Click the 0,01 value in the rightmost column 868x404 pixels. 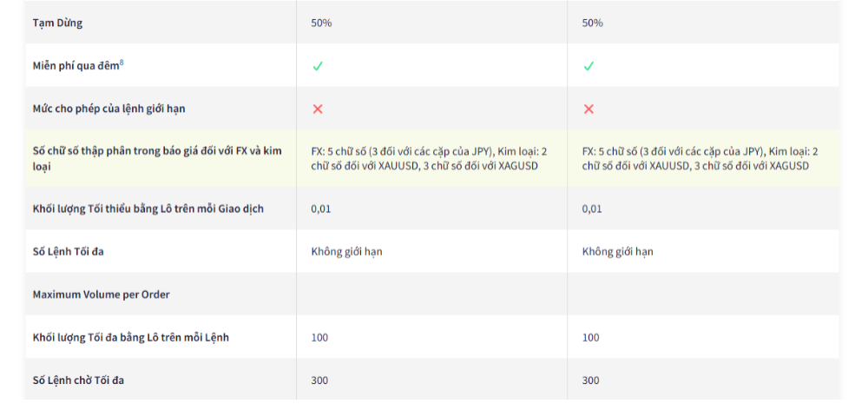pos(592,209)
